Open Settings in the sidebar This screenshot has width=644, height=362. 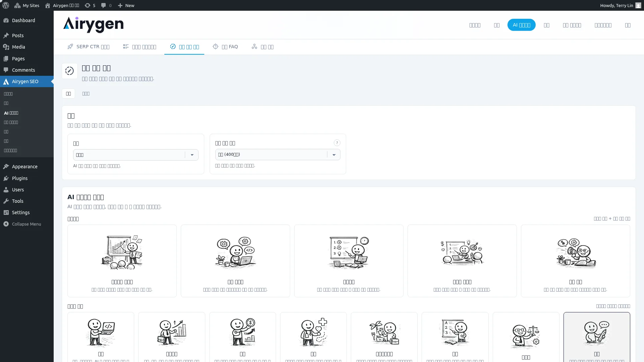27,213
